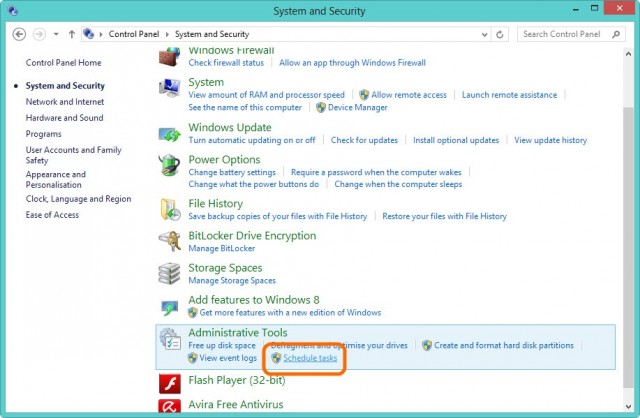The width and height of the screenshot is (640, 418).
Task: Click the Avira Free Antivirus red icon
Action: click(x=169, y=406)
